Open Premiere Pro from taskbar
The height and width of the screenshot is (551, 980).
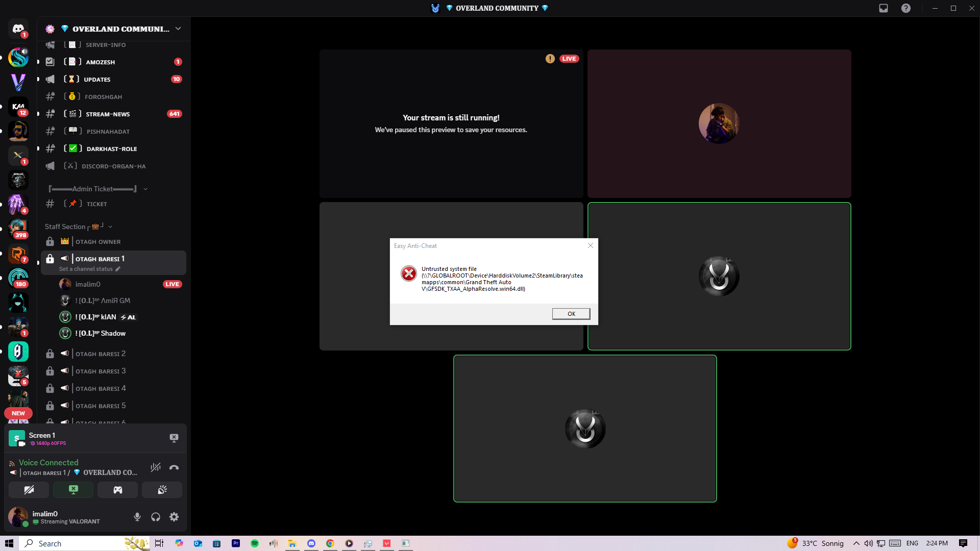[x=236, y=543]
